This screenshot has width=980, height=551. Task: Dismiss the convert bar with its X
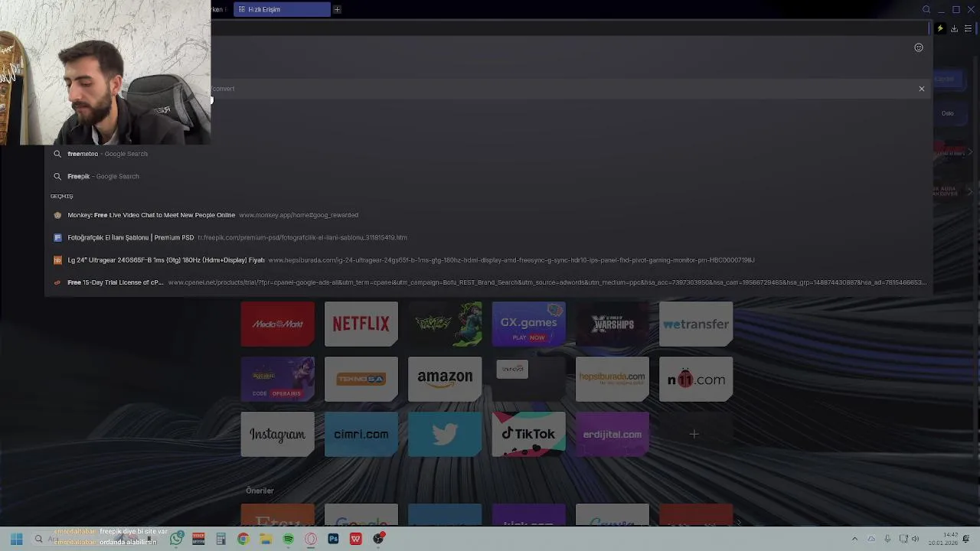(x=922, y=89)
